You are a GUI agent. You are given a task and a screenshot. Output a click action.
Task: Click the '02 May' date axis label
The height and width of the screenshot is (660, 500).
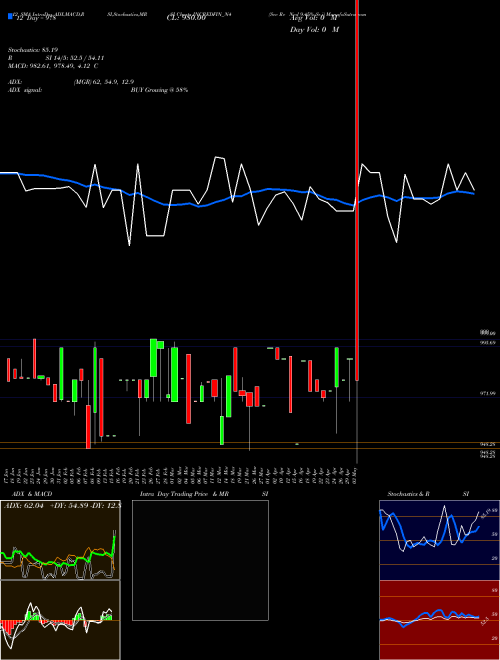[x=357, y=476]
